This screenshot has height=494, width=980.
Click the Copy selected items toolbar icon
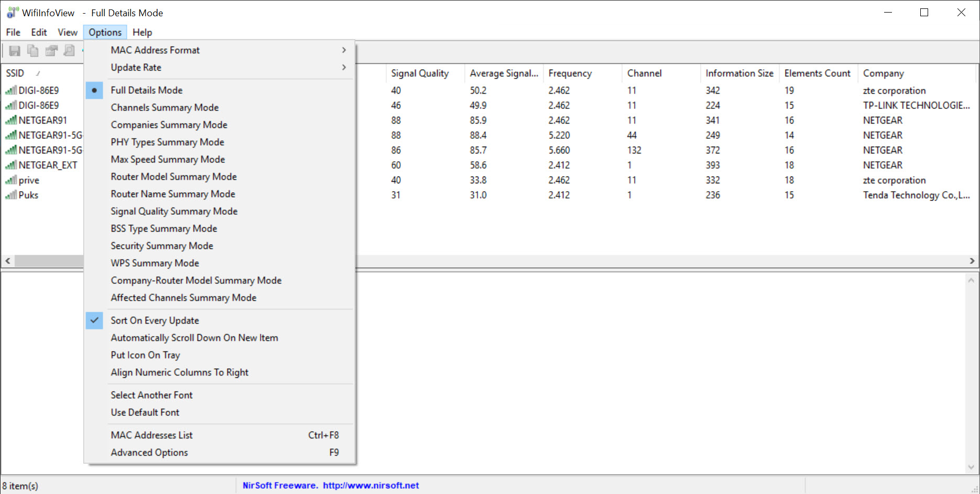pyautogui.click(x=32, y=51)
